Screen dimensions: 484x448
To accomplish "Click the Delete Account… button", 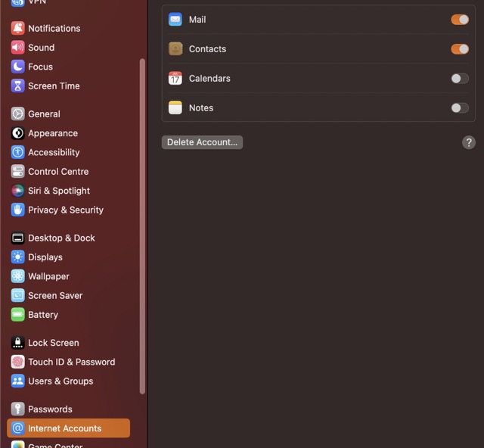I will 202,142.
